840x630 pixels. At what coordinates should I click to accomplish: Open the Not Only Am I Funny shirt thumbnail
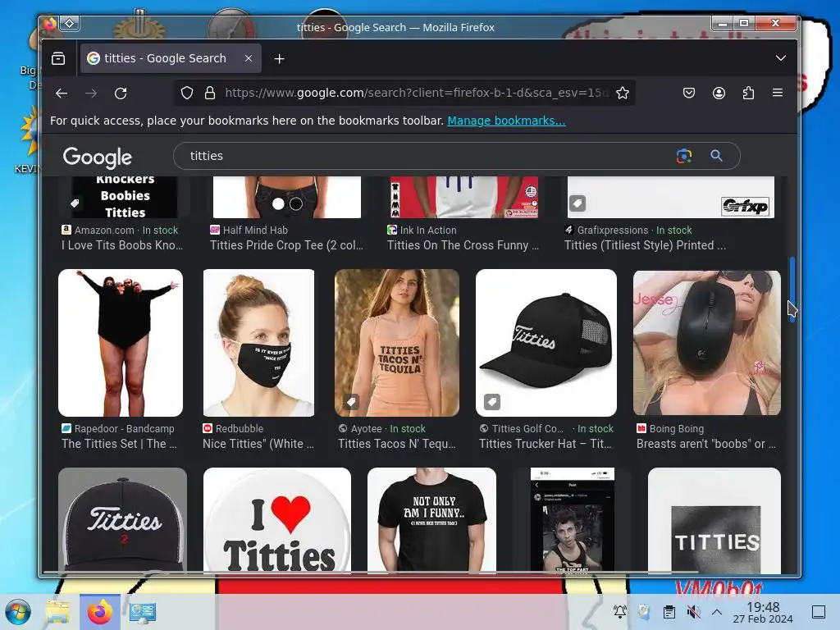(x=431, y=519)
